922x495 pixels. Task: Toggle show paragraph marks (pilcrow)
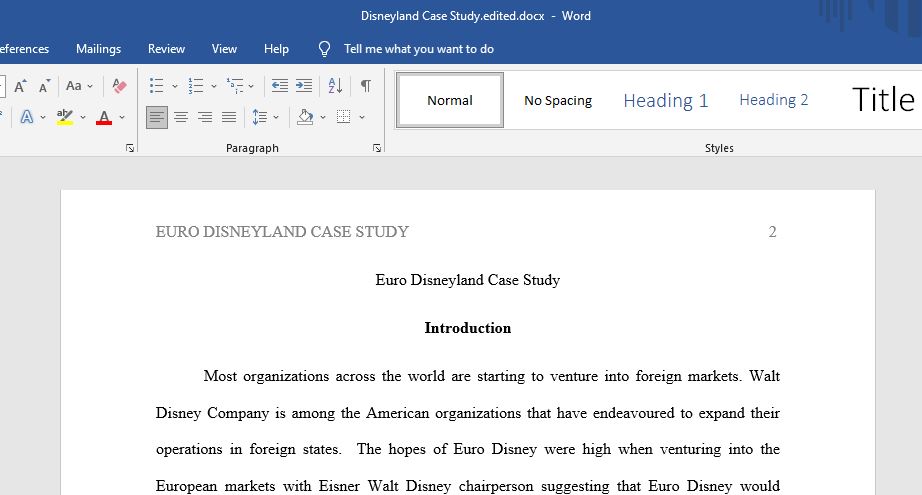point(366,86)
